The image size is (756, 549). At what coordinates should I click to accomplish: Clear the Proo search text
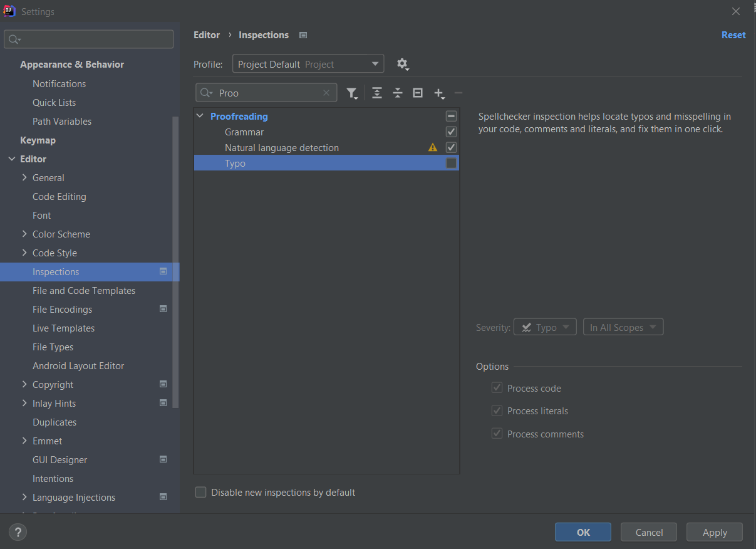click(326, 93)
